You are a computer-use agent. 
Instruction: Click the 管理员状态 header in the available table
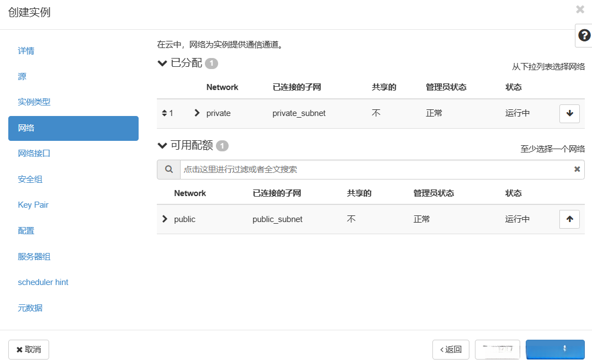click(434, 193)
